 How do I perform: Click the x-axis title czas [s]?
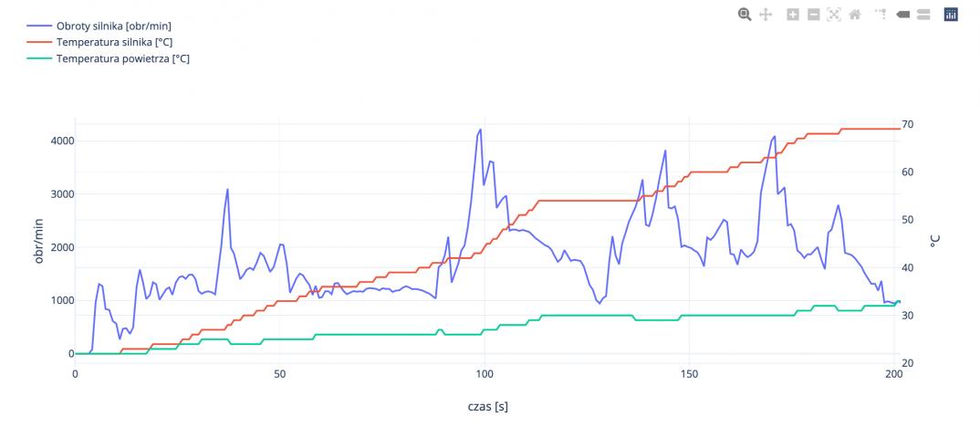[x=487, y=406]
